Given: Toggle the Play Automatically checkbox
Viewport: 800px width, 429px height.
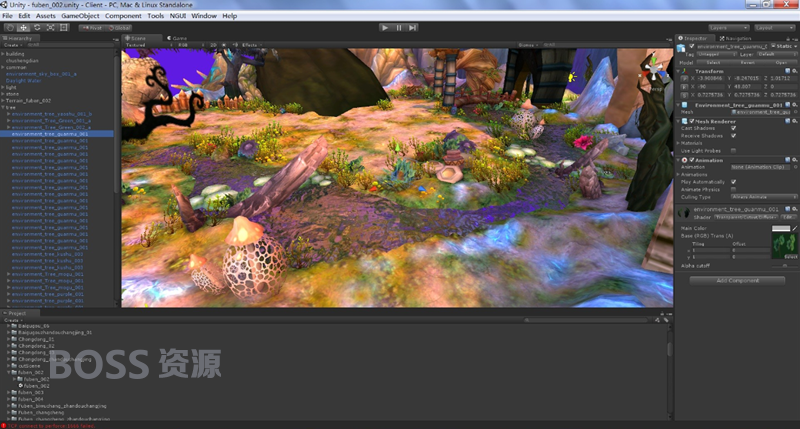Looking at the screenshot, I should tap(734, 182).
